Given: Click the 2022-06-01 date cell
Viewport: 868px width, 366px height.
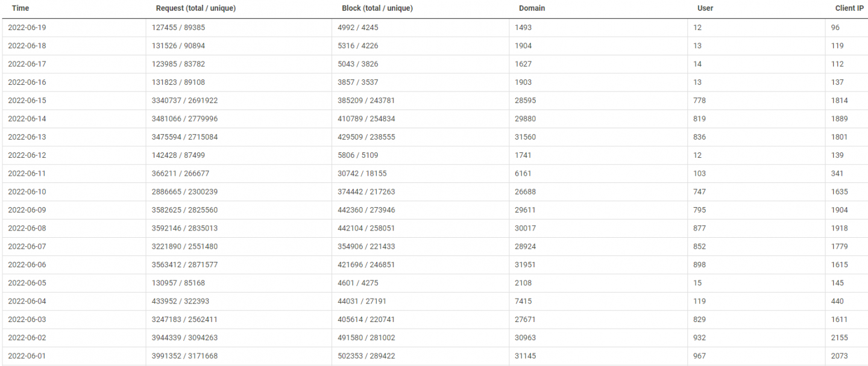Looking at the screenshot, I should [27, 356].
